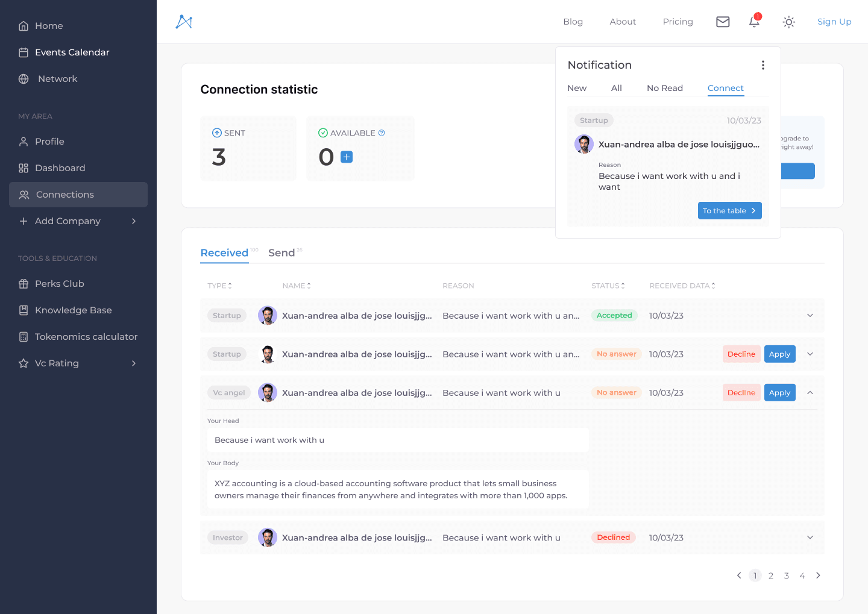Click the AVAILABLE help question icon
868x614 pixels.
coord(382,133)
